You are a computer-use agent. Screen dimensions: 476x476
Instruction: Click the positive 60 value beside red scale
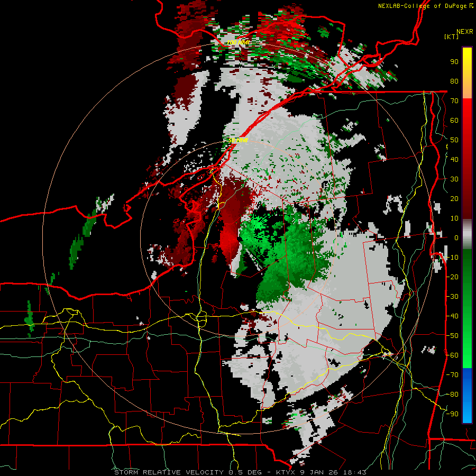tap(454, 120)
